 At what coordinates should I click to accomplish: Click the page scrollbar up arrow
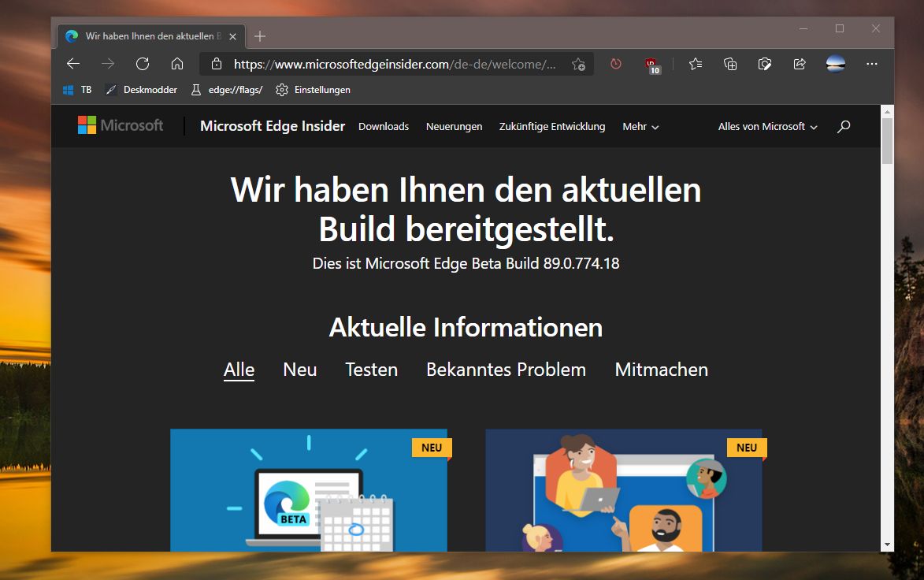tap(888, 111)
